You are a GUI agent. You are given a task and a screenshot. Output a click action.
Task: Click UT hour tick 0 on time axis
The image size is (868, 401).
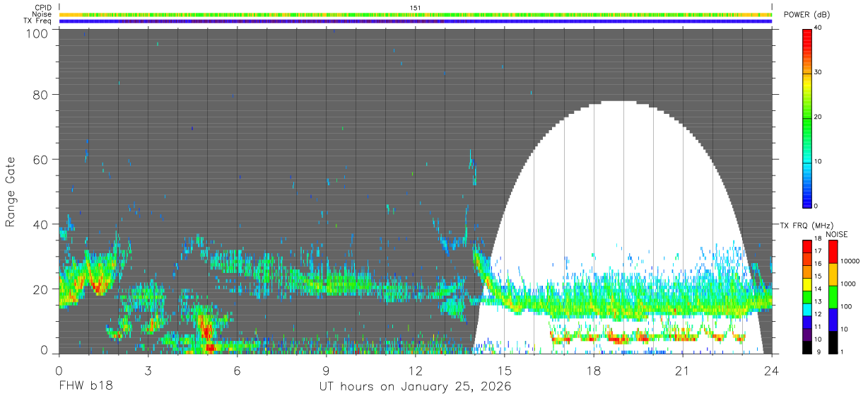[x=59, y=369]
